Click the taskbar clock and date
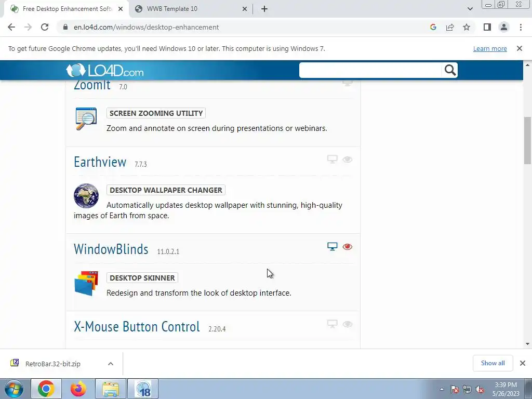The image size is (532, 399). click(506, 389)
